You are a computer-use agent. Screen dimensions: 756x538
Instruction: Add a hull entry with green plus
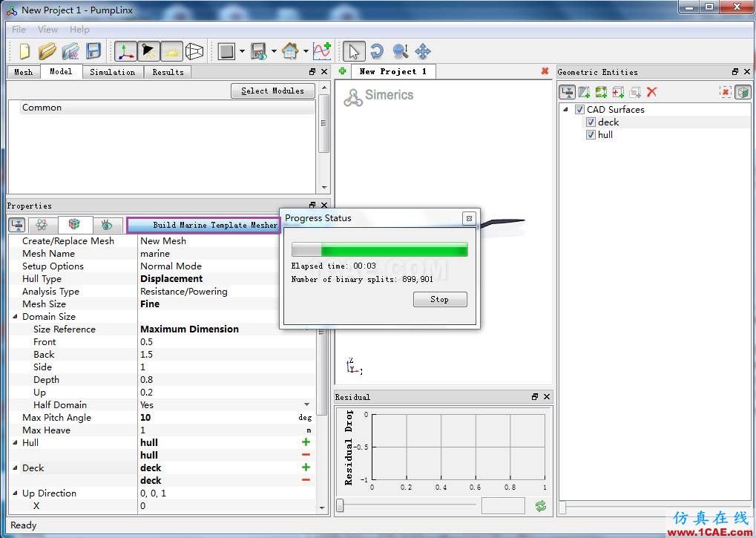click(x=306, y=442)
